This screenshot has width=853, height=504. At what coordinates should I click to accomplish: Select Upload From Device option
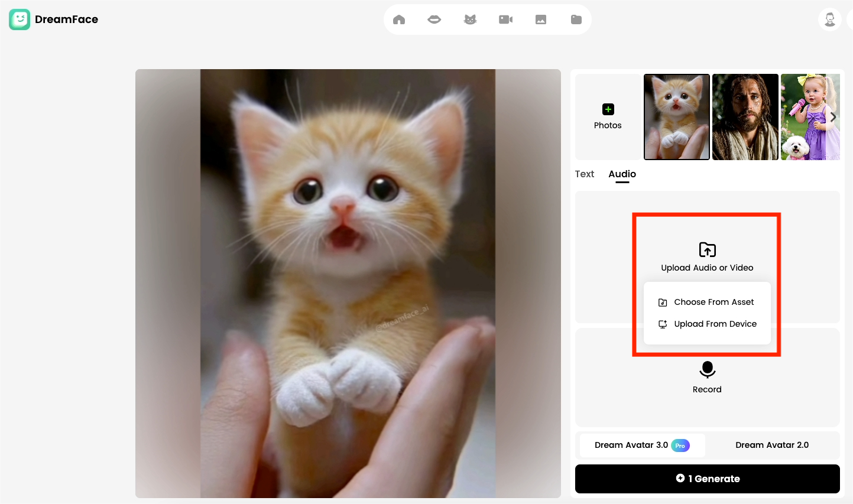click(715, 324)
